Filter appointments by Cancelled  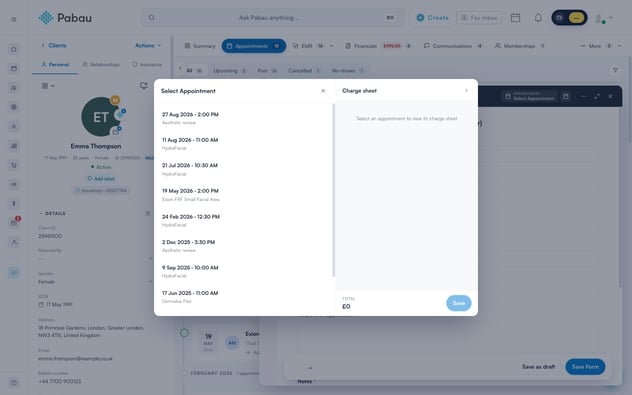(304, 71)
